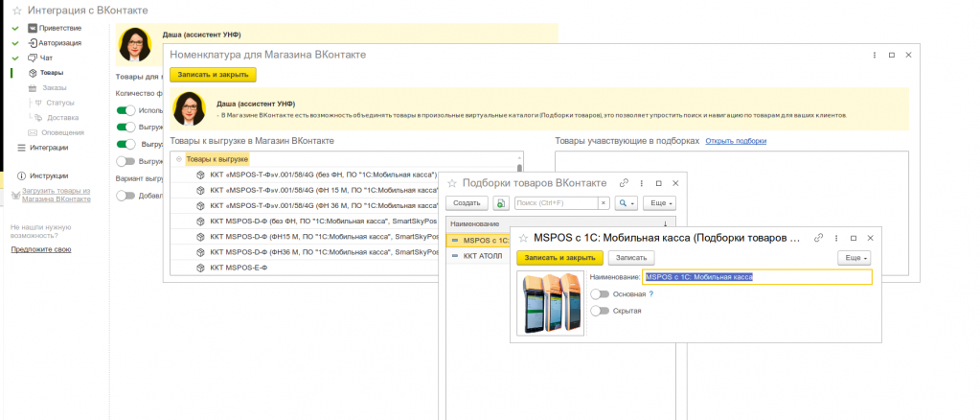Click box icon of MSPOS-T-Ф ФН 36 М row
Viewport: 980px width, 420px height.
[x=201, y=205]
